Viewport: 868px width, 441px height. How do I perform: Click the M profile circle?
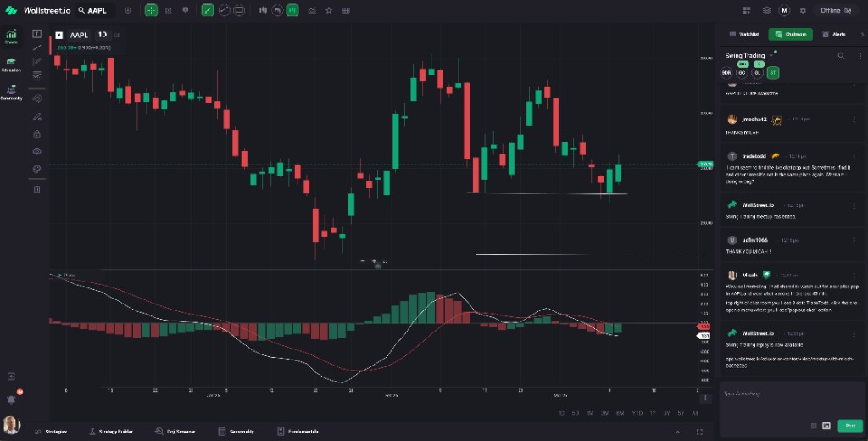pyautogui.click(x=784, y=10)
